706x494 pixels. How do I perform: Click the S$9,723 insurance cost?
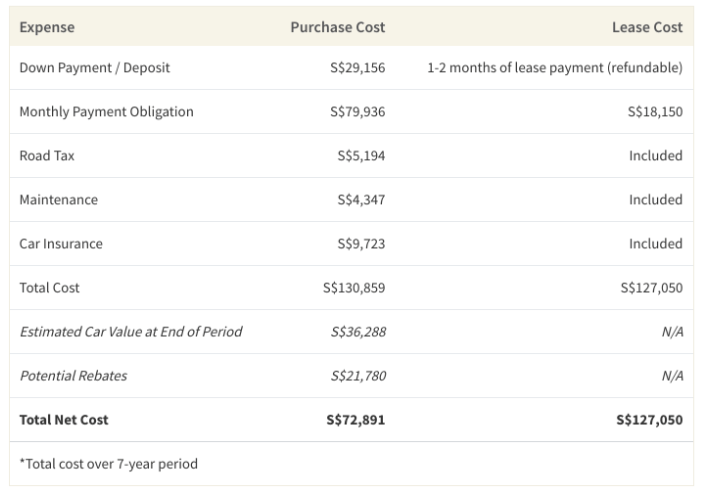(361, 244)
